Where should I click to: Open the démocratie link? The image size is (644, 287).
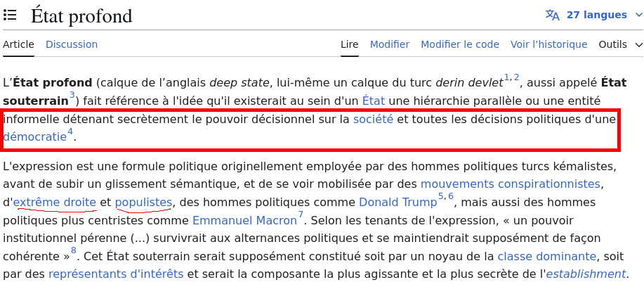click(34, 137)
